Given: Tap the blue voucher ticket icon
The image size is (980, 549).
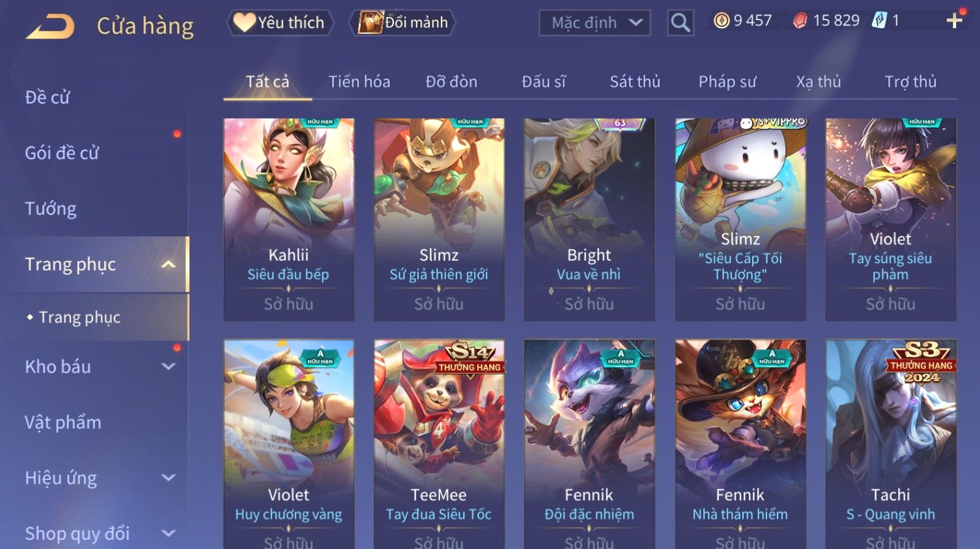Looking at the screenshot, I should click(x=880, y=21).
